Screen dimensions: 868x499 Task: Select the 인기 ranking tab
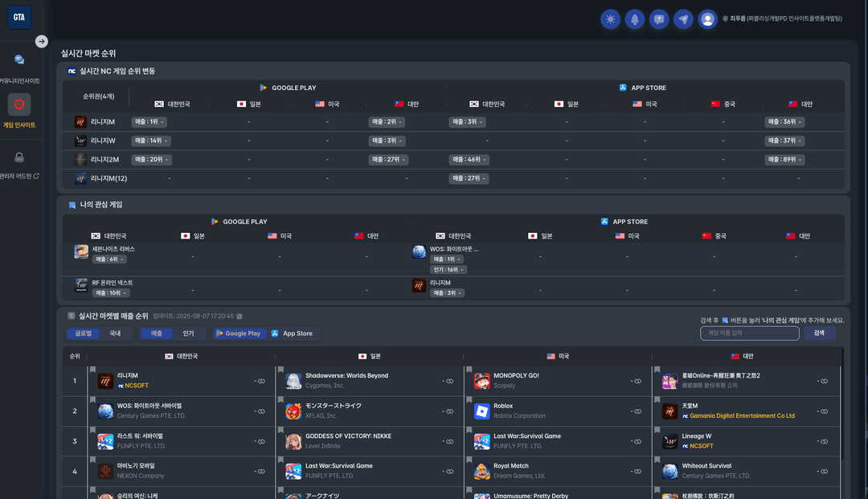[x=188, y=333]
